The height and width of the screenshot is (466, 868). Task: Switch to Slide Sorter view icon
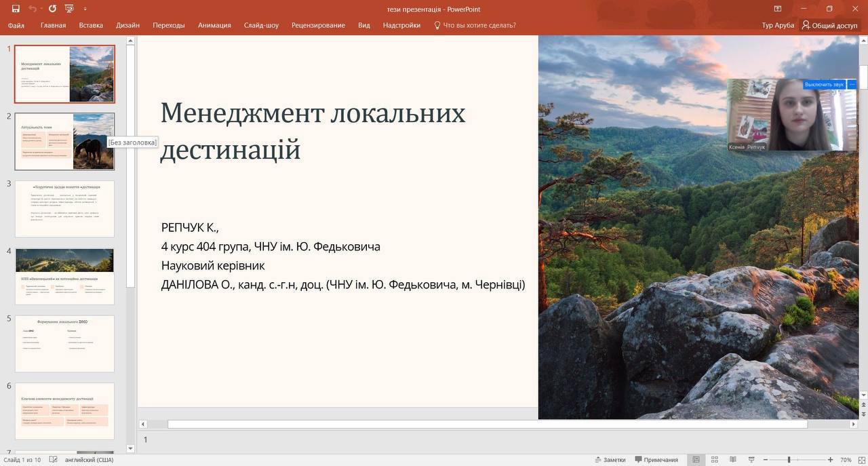[x=714, y=460]
